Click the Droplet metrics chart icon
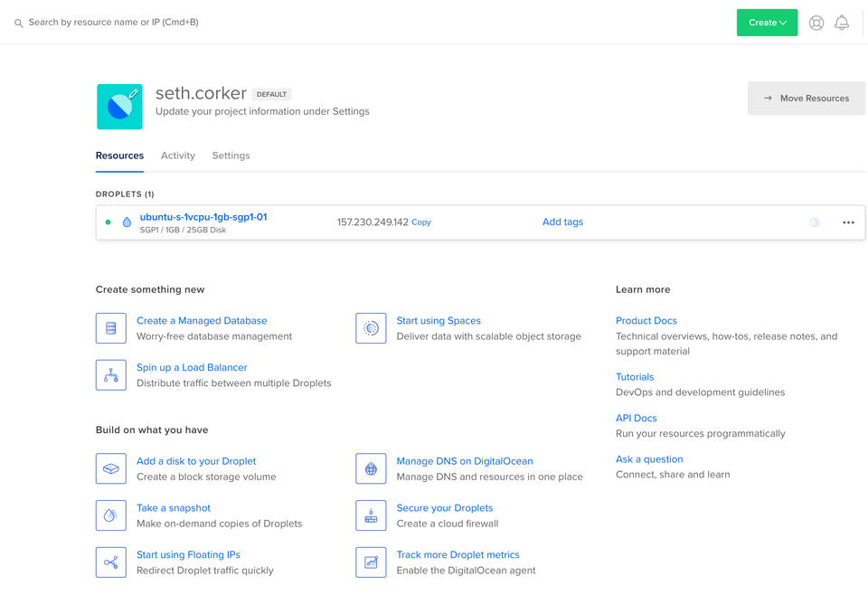The width and height of the screenshot is (868, 614). (371, 562)
